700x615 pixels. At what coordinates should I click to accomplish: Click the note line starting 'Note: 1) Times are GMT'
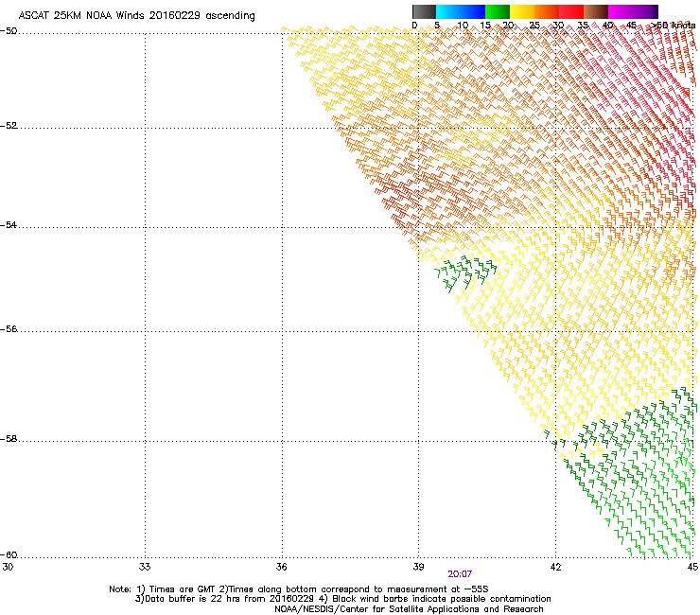pos(299,589)
